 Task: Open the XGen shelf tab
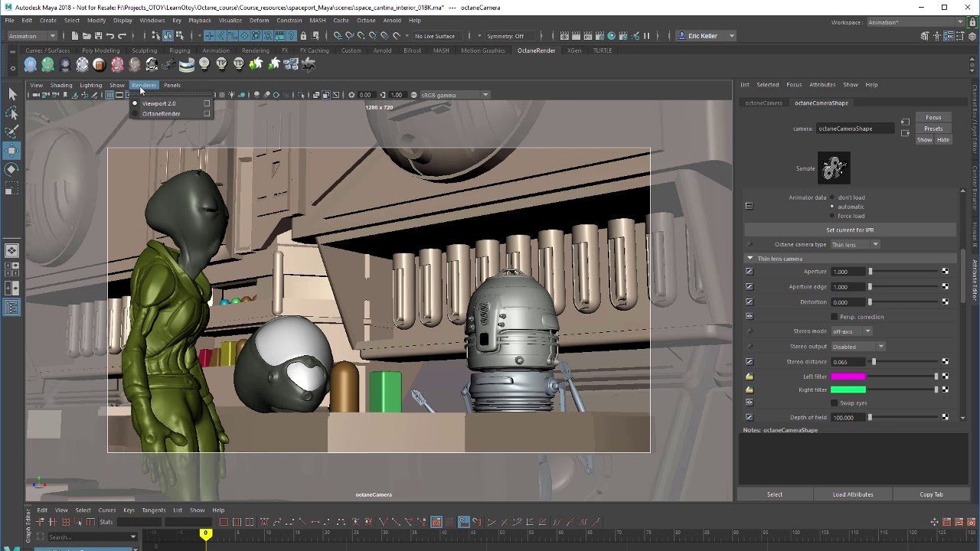574,51
